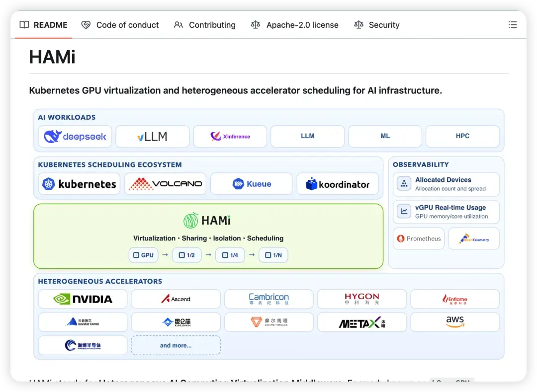The height and width of the screenshot is (392, 537).
Task: Click the Moore Threads logo
Action: click(269, 322)
